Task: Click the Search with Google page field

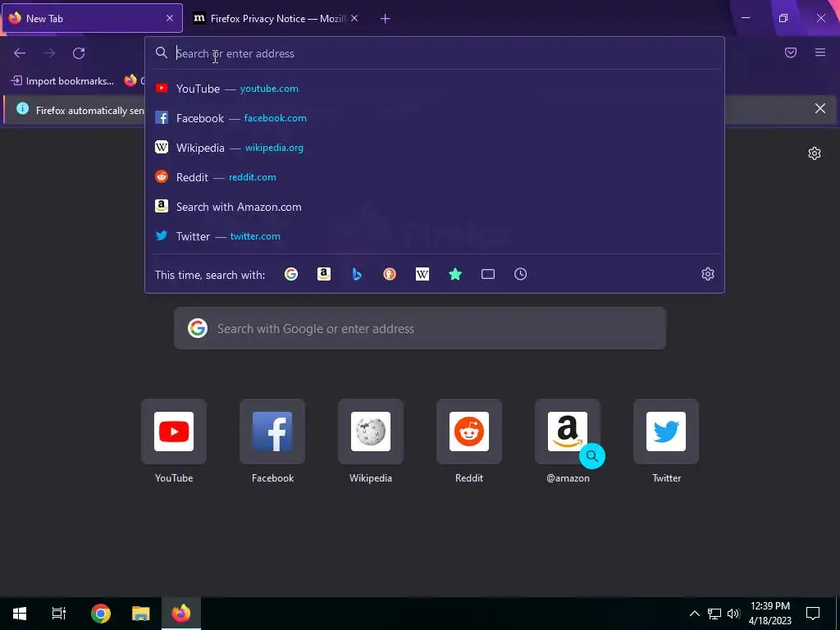Action: click(420, 328)
